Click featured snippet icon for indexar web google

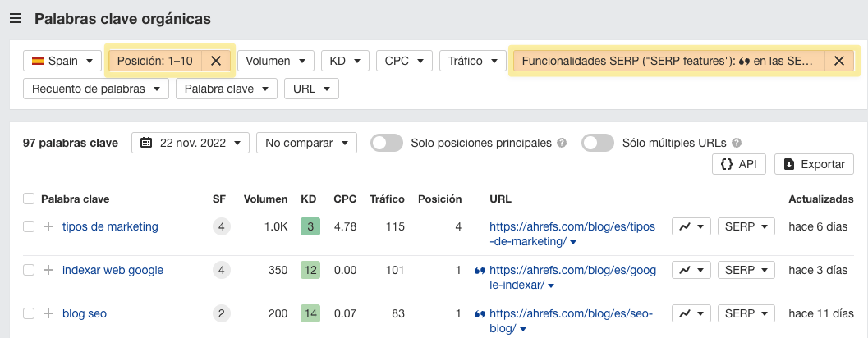coord(480,271)
